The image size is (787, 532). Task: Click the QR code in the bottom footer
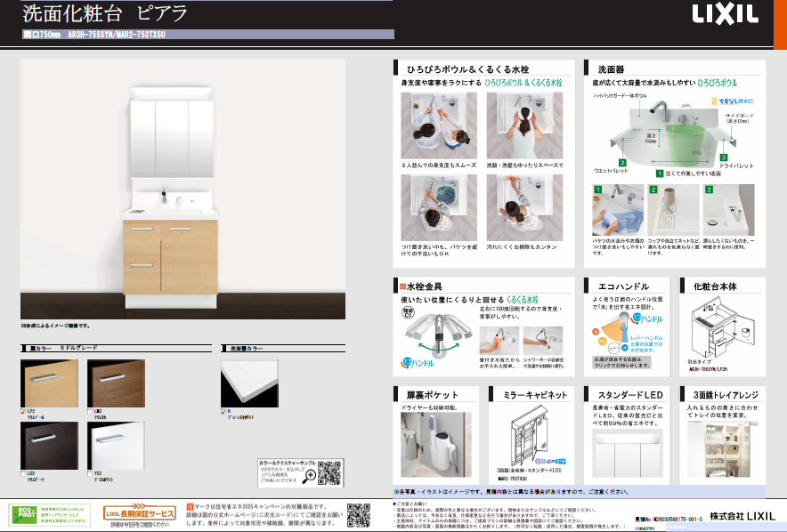(x=358, y=515)
